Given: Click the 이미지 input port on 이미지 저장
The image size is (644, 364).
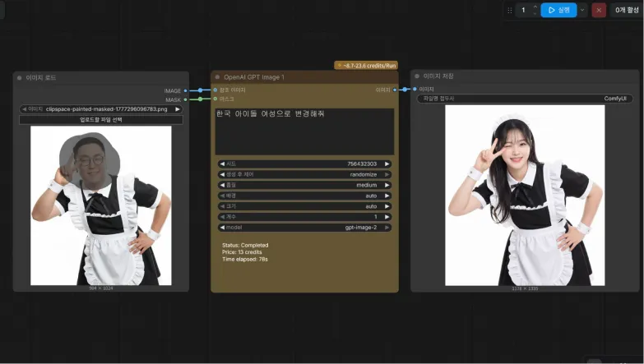Looking at the screenshot, I should pos(415,89).
